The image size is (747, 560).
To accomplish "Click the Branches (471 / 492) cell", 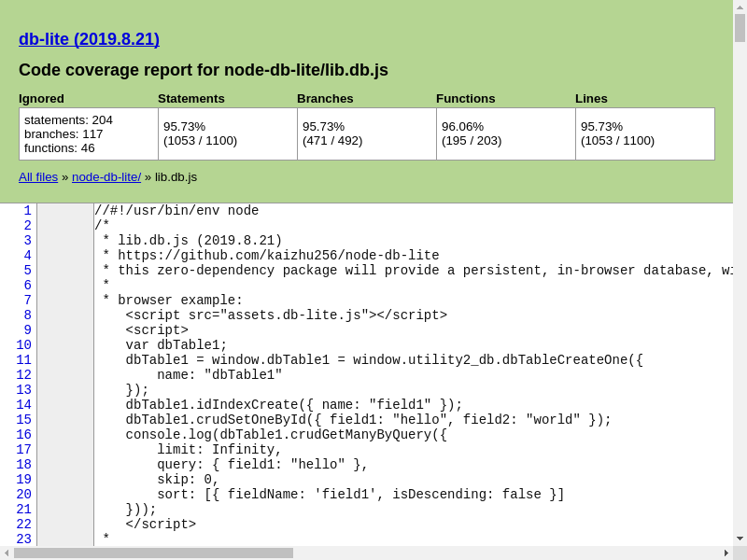I will point(367,133).
